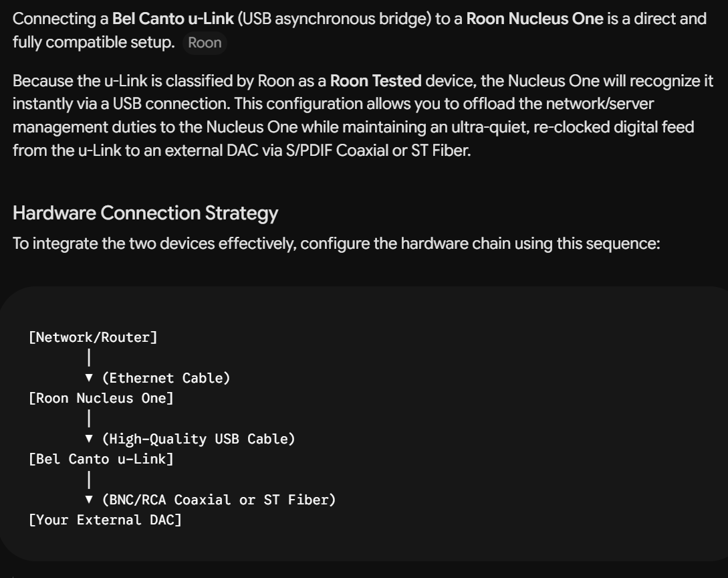Screen dimensions: 728x578
Task: Click the sentence starting To integrate the two devices
Action: (x=336, y=244)
